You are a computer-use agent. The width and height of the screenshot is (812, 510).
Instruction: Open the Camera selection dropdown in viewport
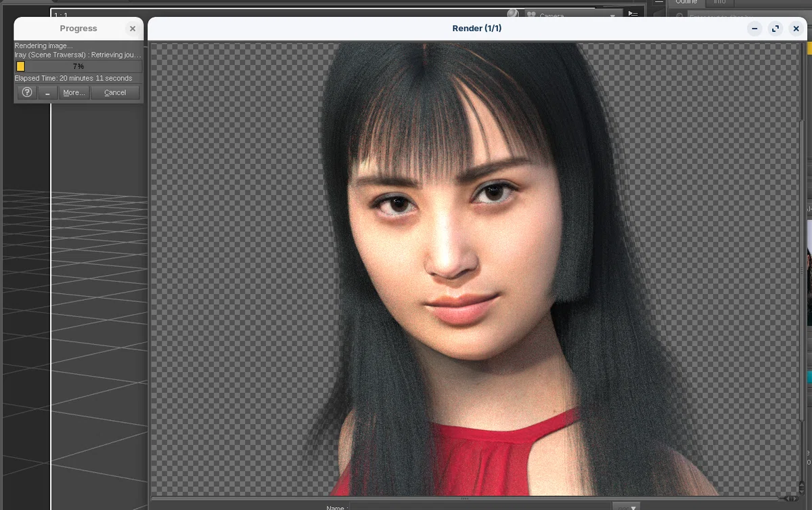pos(572,14)
